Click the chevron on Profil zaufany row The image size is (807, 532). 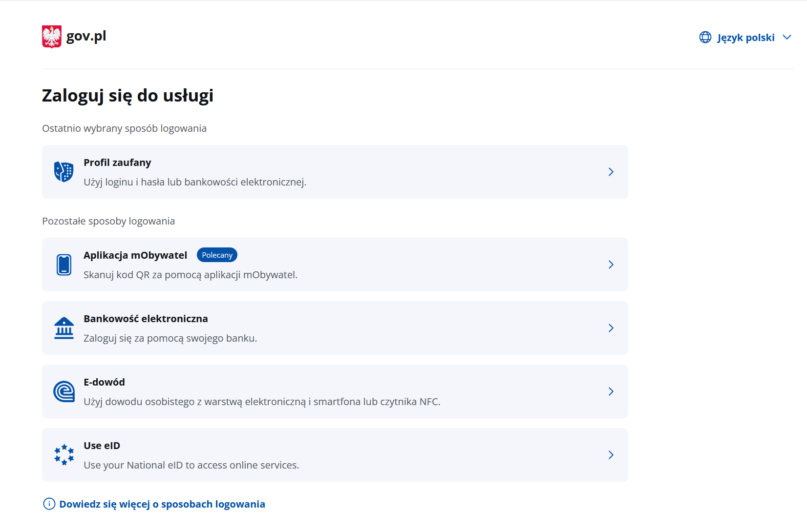611,172
